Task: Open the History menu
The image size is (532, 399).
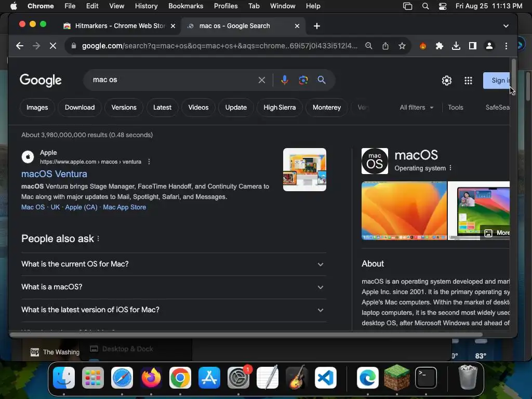Action: (x=146, y=6)
